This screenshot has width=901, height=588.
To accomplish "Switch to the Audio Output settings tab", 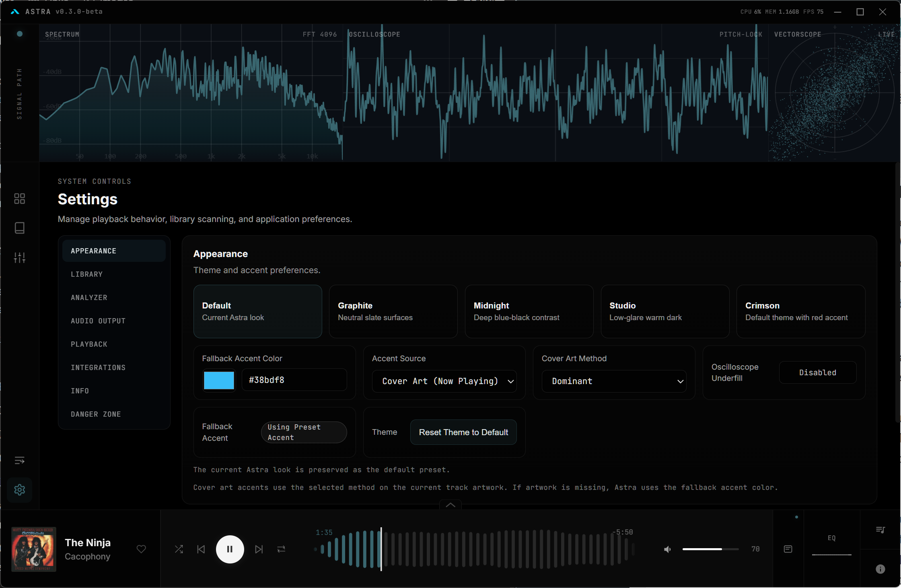I will click(98, 321).
